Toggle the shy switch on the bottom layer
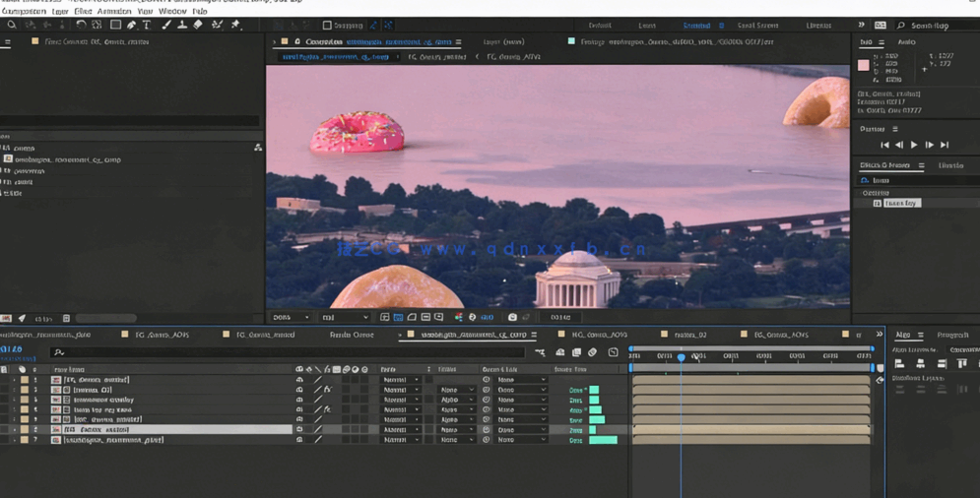Viewport: 980px width, 498px height. (299, 439)
